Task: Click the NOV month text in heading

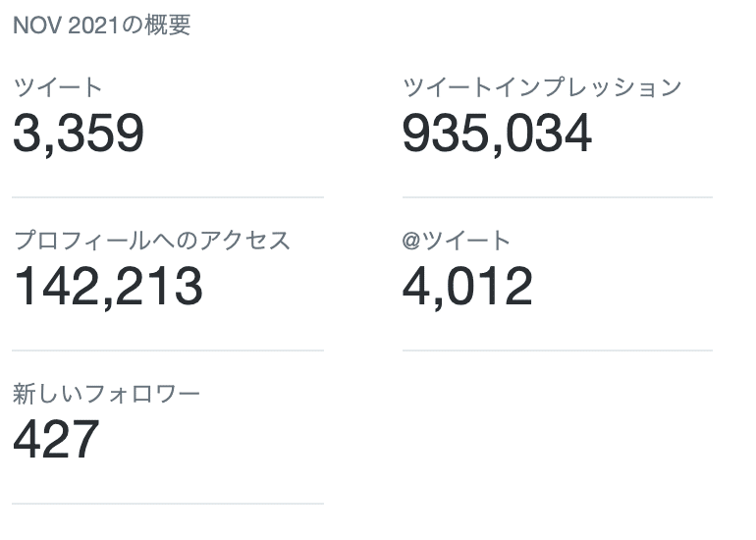Action: tap(38, 26)
